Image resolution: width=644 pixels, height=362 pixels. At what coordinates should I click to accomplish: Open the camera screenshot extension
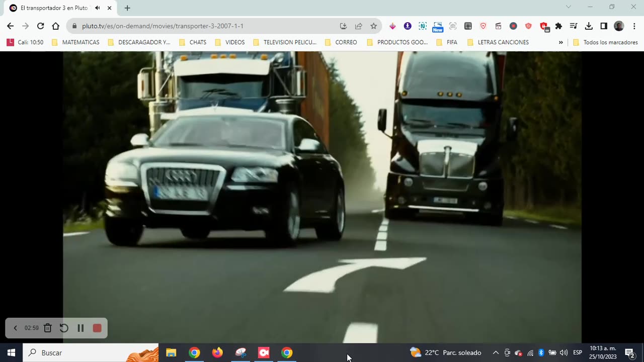[453, 26]
